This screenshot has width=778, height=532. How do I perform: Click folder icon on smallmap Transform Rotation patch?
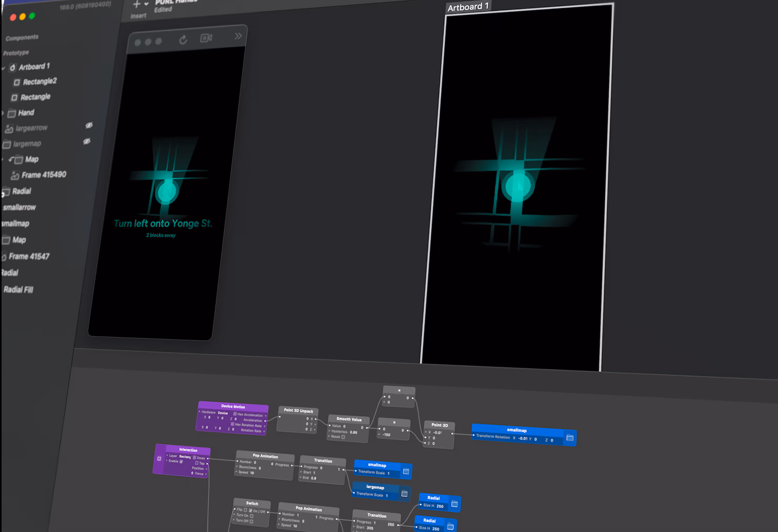(570, 438)
